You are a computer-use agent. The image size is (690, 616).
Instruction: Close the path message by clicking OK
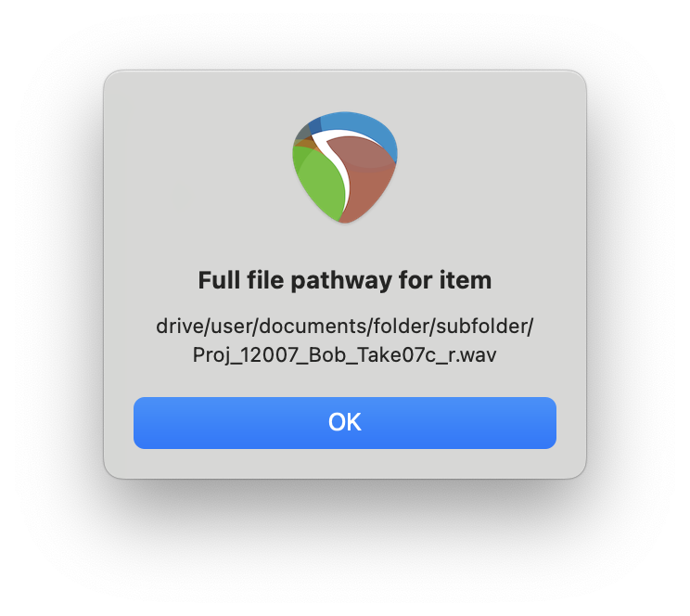click(x=345, y=423)
